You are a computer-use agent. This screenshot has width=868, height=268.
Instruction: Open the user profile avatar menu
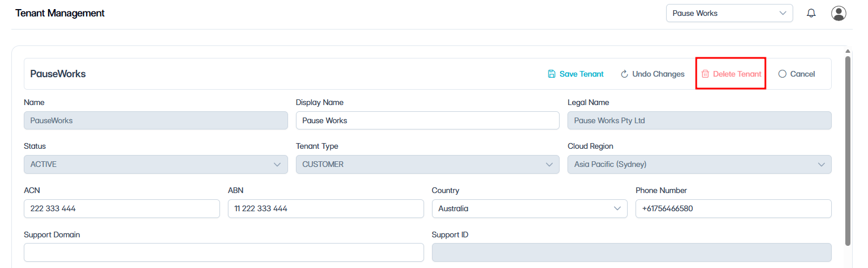click(839, 13)
